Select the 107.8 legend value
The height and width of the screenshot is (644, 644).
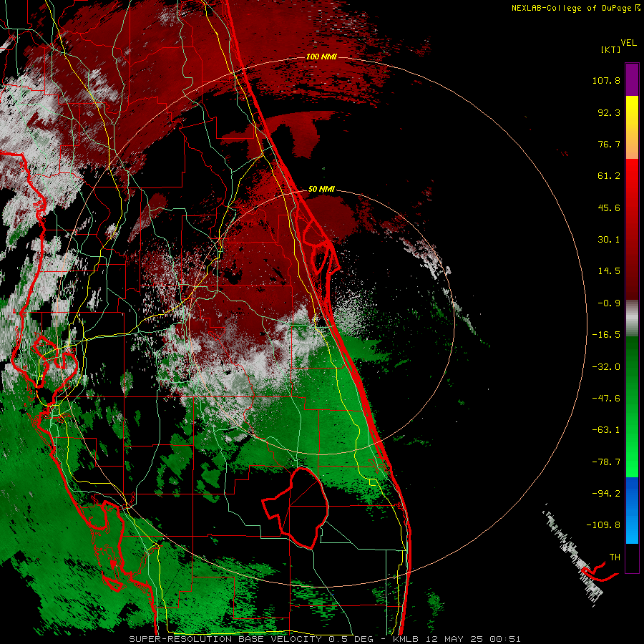point(606,80)
